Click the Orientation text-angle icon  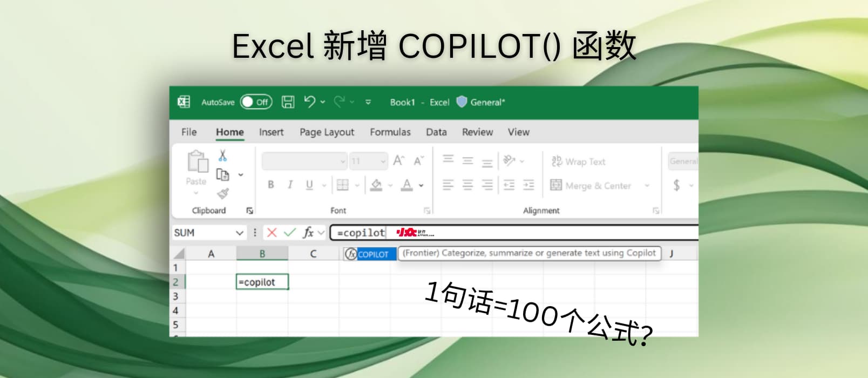(x=508, y=160)
